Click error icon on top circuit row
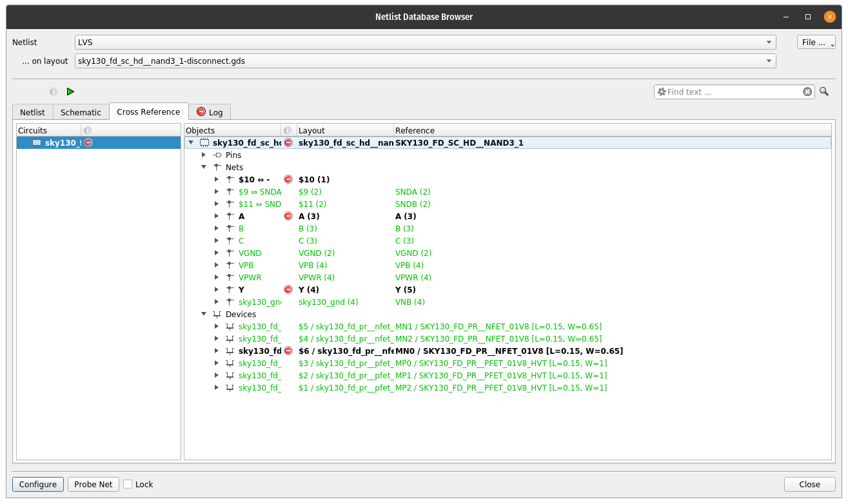This screenshot has width=848, height=504. click(288, 142)
